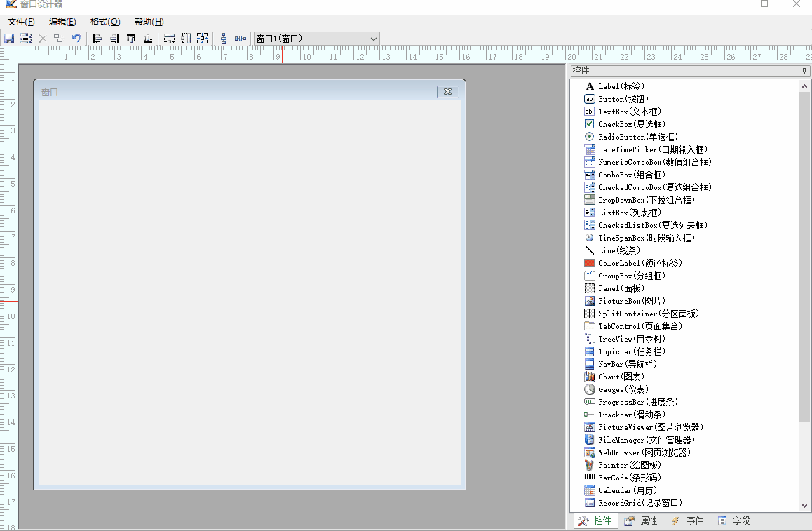Click the align top edges toolbar icon

coord(131,39)
